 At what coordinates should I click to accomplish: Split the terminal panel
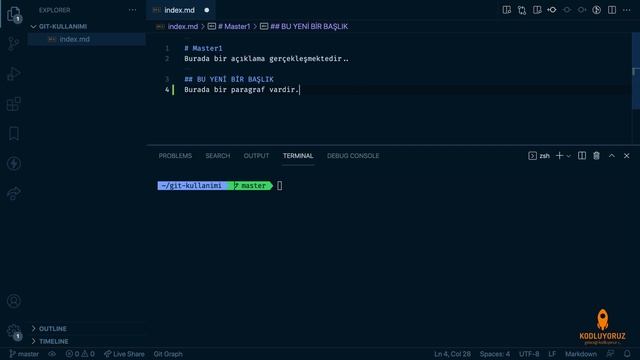[x=582, y=156]
